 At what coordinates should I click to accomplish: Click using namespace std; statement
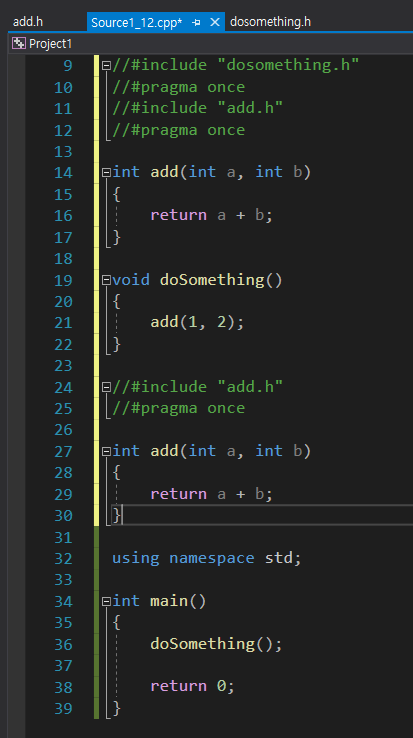coord(206,558)
